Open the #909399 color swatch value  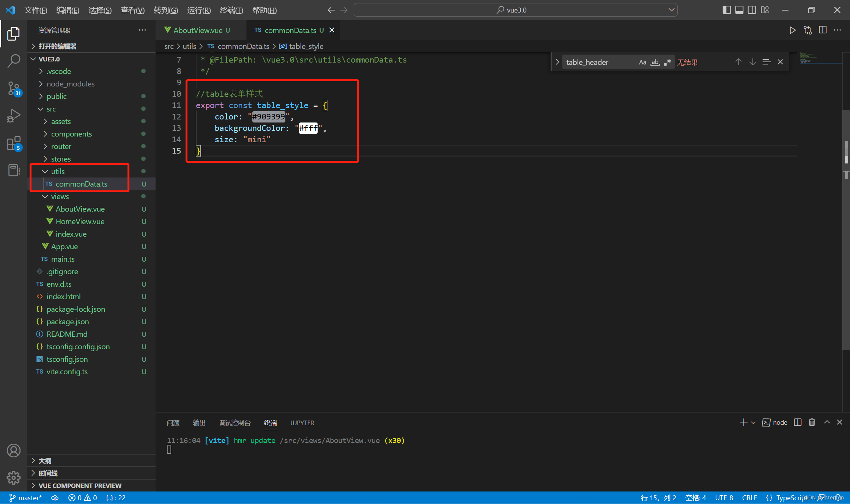[269, 117]
